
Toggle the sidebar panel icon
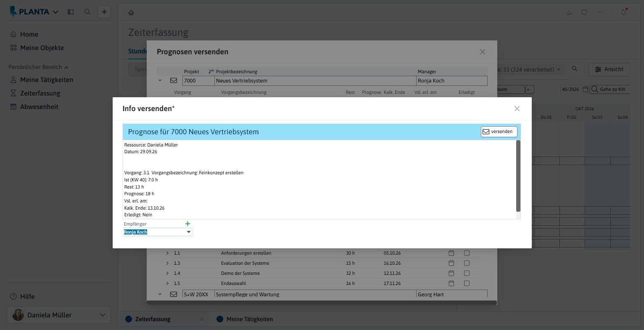(x=71, y=12)
